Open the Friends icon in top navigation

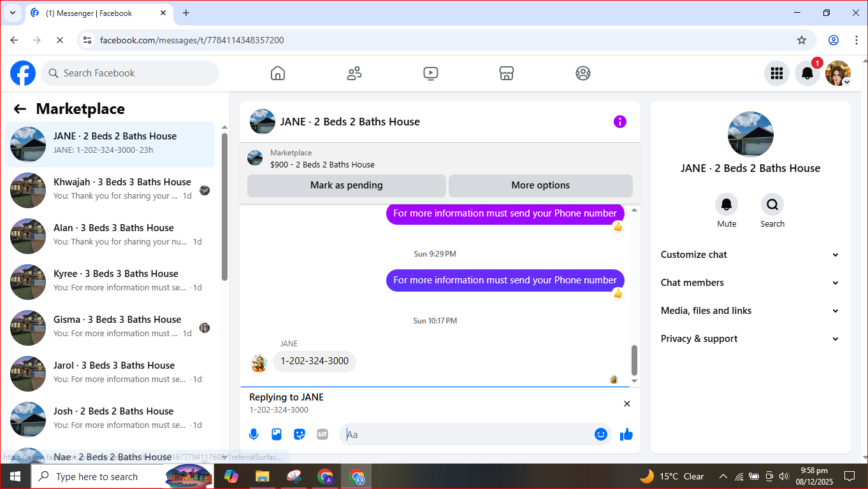pyautogui.click(x=354, y=73)
